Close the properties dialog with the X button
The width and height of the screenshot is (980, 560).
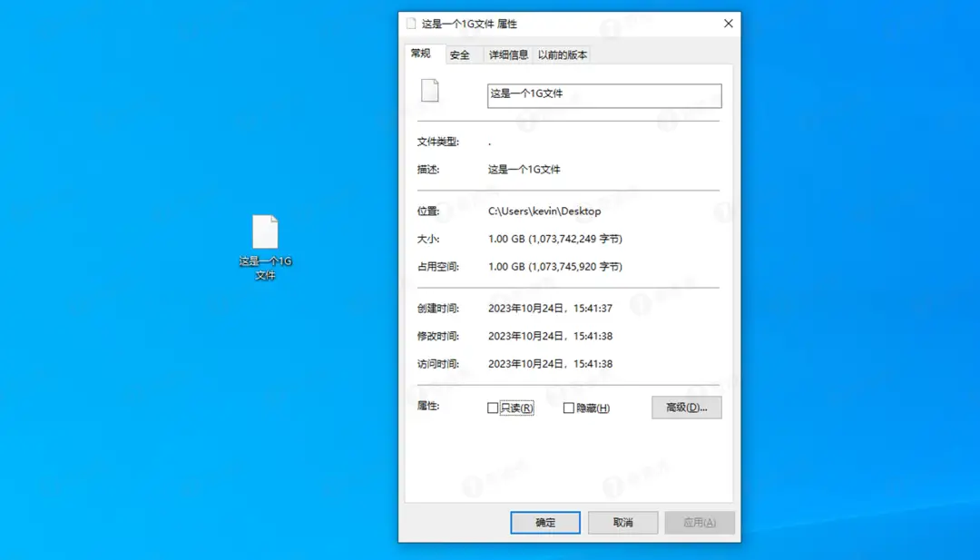point(728,24)
